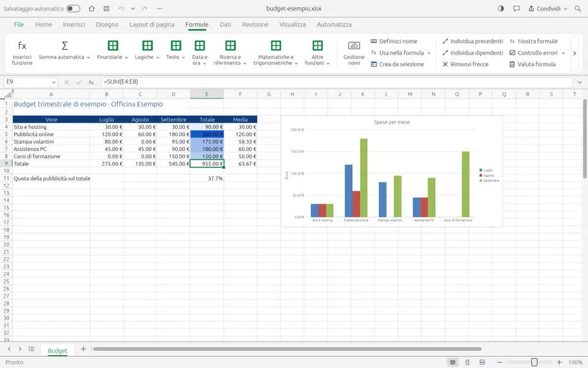Open the Logiche functions dropdown

pyautogui.click(x=147, y=51)
